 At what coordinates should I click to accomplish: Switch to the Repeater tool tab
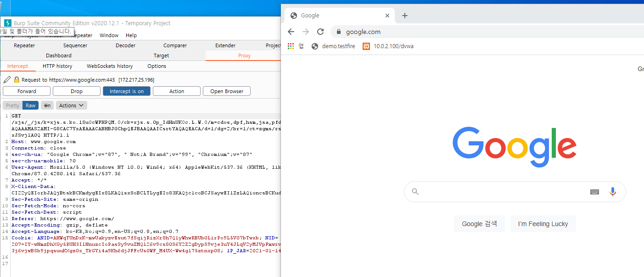(x=24, y=45)
